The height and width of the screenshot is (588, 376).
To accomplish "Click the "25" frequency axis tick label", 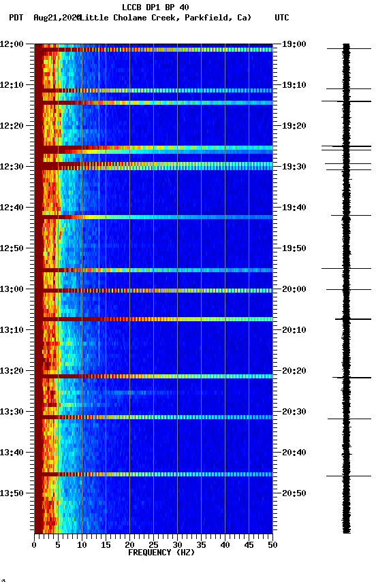I will (153, 545).
